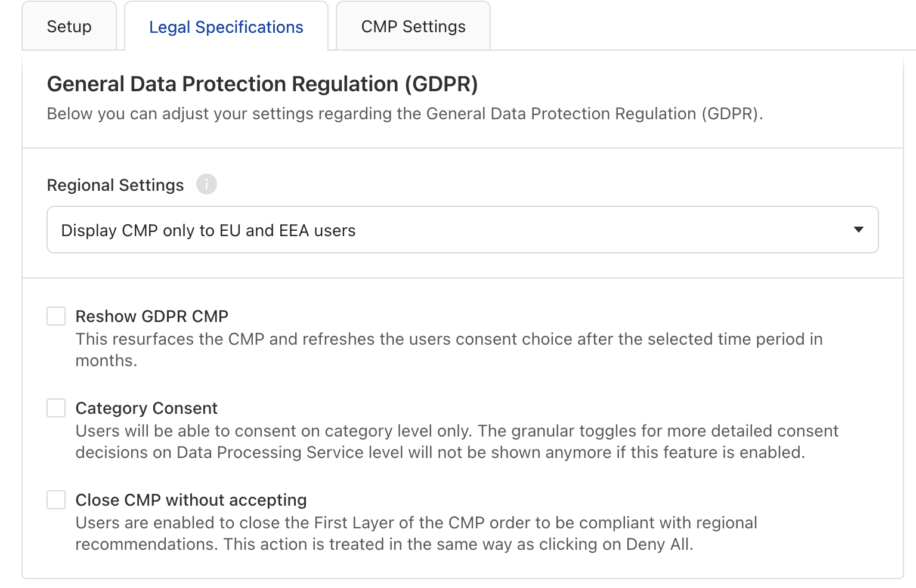The image size is (916, 588).
Task: Click the 'This resurfaces the CMP' description
Action: 449,349
